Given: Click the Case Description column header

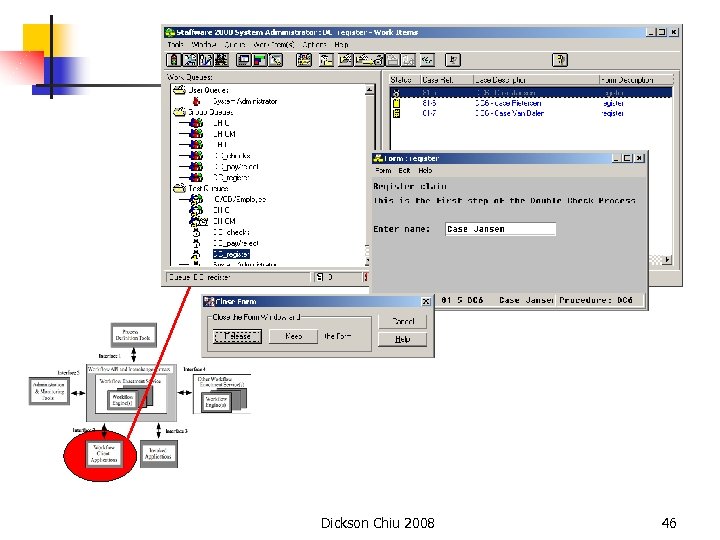Looking at the screenshot, I should tap(536, 80).
